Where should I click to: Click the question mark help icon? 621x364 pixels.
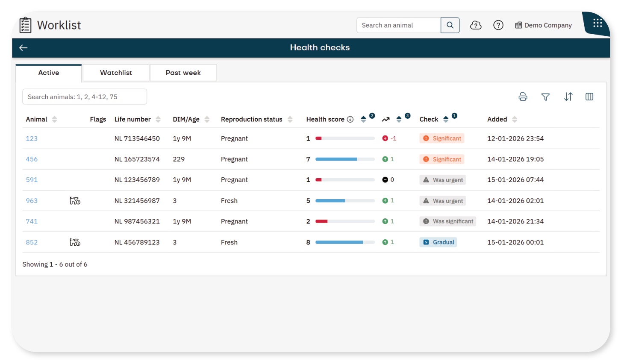498,25
